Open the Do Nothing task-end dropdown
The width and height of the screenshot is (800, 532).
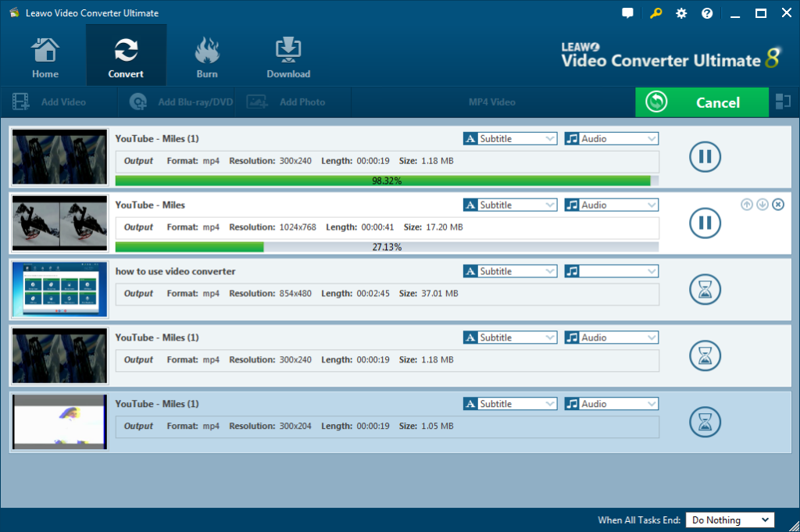tap(730, 520)
